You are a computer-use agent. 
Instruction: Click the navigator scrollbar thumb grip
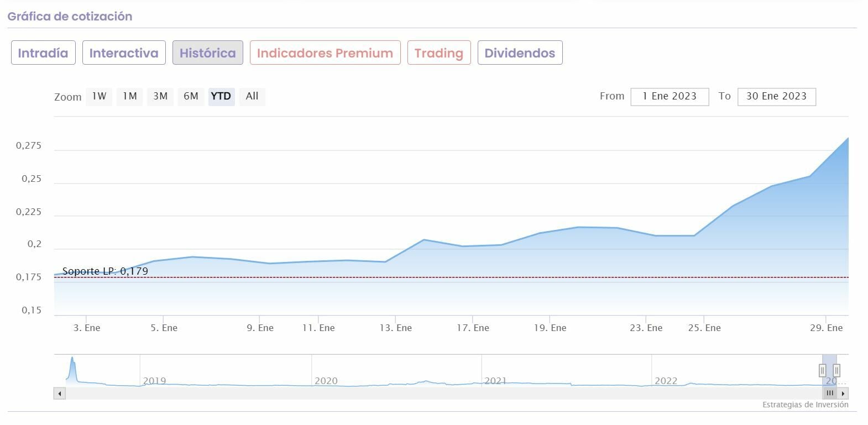[x=829, y=393]
